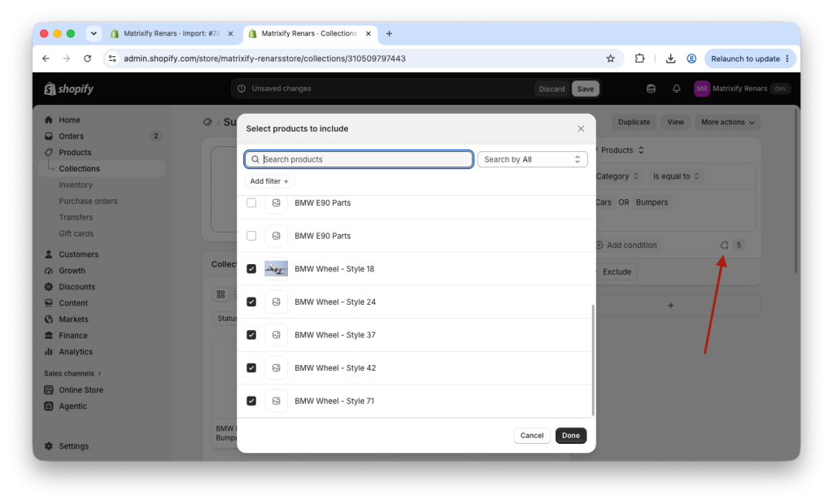Image resolution: width=833 pixels, height=504 pixels.
Task: Click the Finance icon in the sidebar
Action: click(49, 336)
